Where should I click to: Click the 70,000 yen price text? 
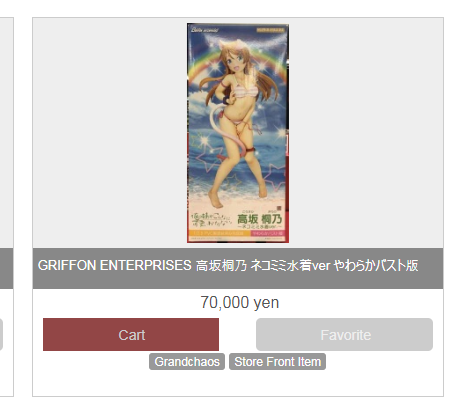pyautogui.click(x=239, y=303)
